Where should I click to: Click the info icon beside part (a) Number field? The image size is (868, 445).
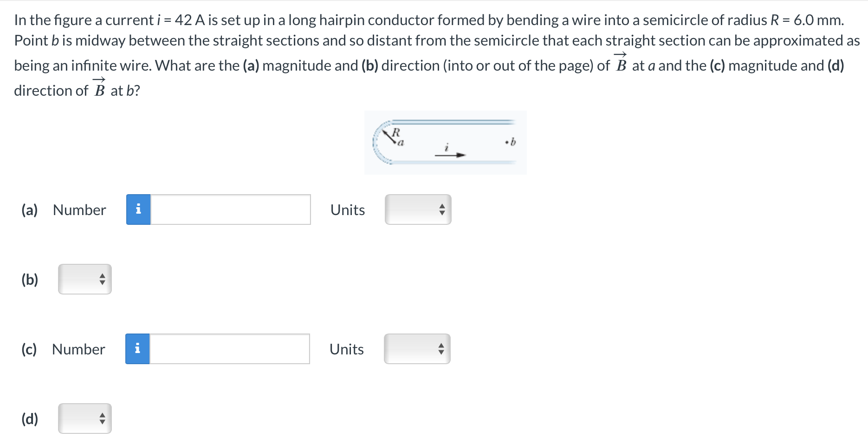tap(138, 210)
